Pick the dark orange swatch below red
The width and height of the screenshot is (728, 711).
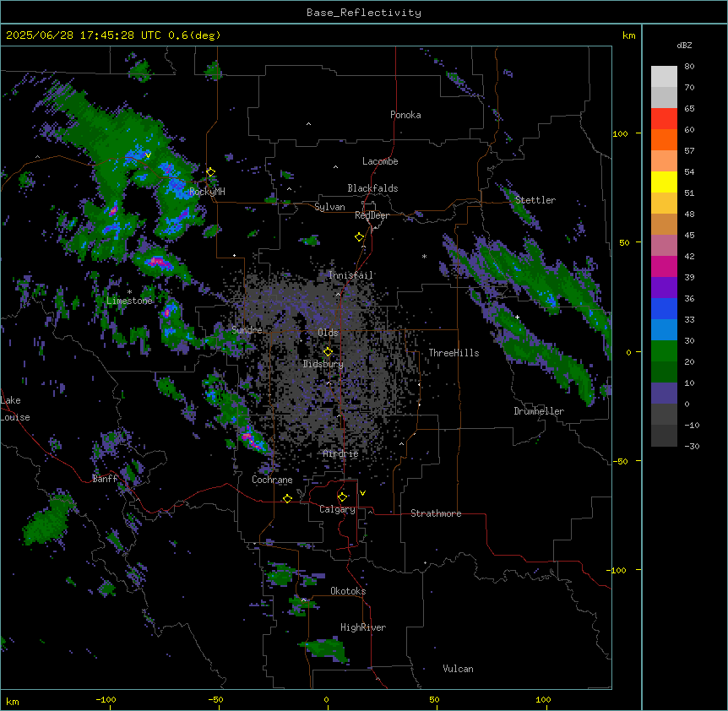[664, 139]
